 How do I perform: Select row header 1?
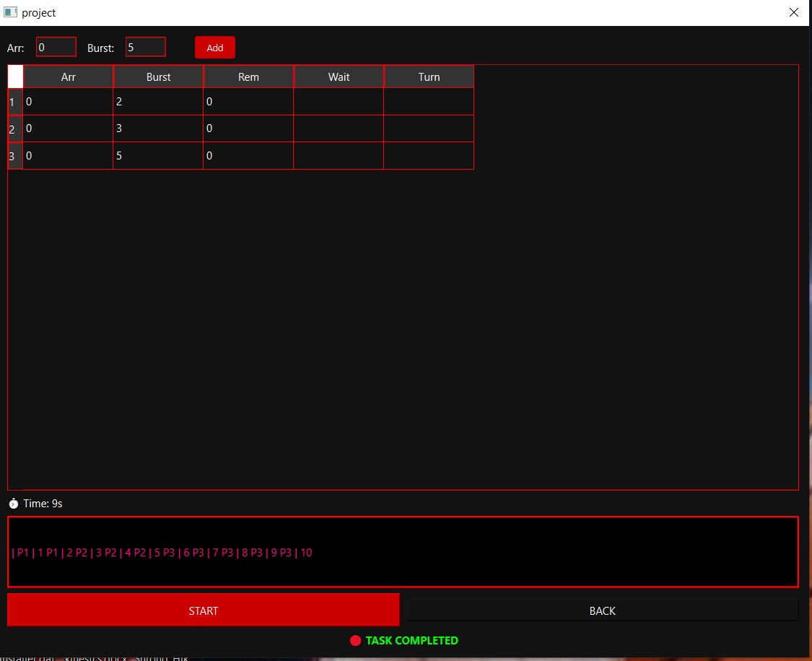coord(16,102)
